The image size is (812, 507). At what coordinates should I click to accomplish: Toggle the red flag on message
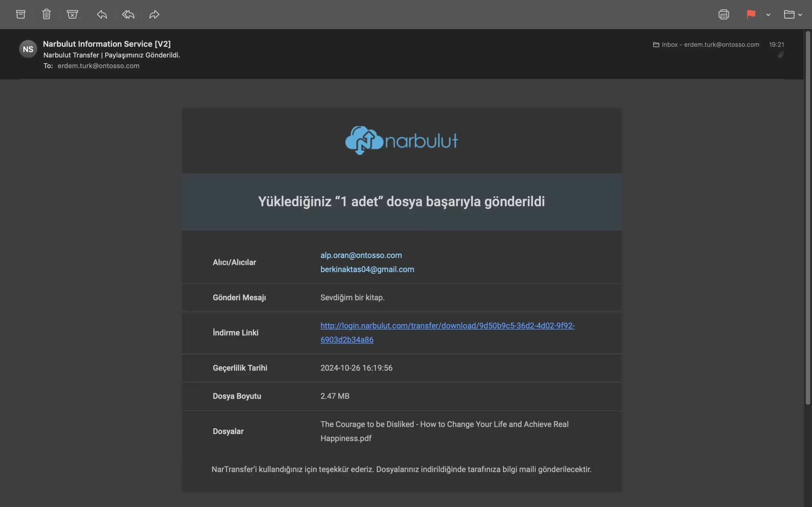click(751, 15)
